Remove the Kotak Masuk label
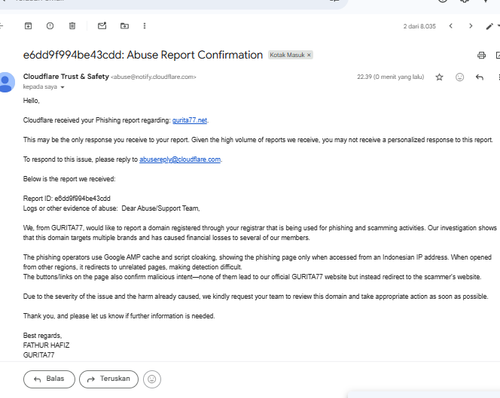Screen dimensions: 500x398 pyautogui.click(x=309, y=55)
